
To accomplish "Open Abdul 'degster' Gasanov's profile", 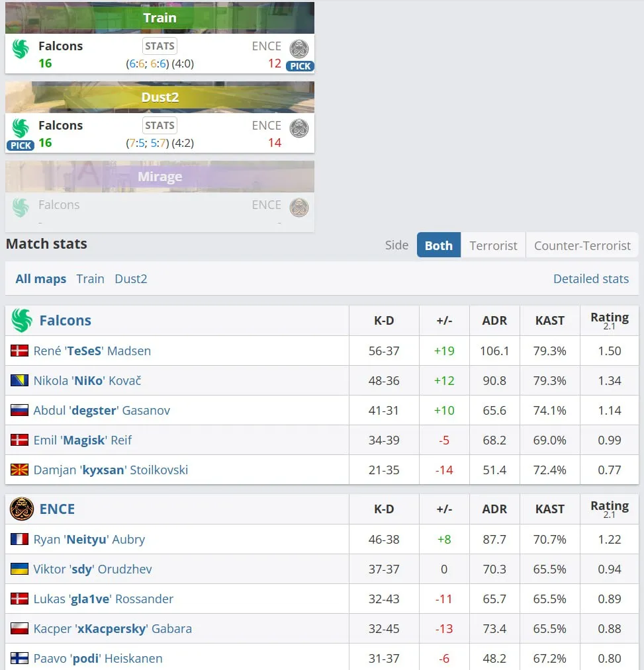I will [102, 410].
